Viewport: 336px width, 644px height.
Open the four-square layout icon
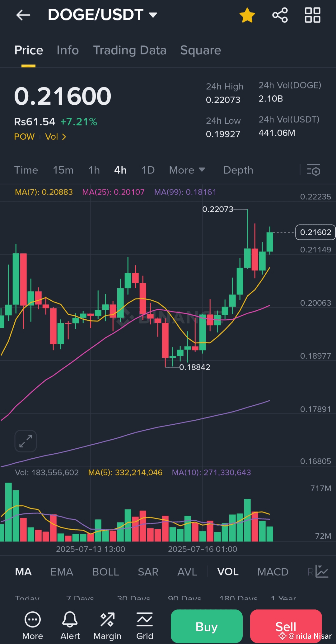(312, 15)
